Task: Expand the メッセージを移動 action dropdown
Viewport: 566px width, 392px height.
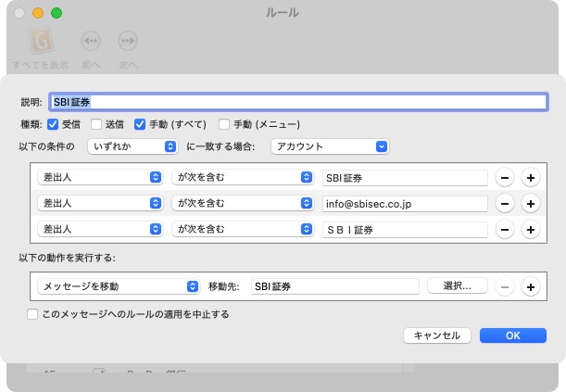Action: (118, 286)
